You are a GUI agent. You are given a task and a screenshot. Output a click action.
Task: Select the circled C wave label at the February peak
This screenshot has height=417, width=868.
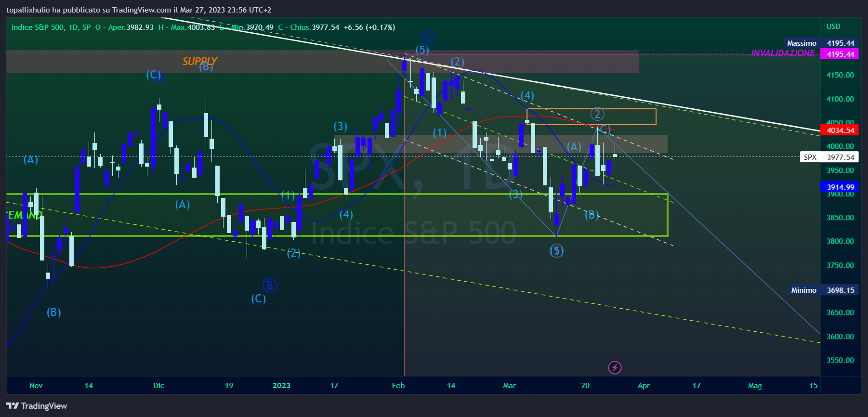point(428,38)
